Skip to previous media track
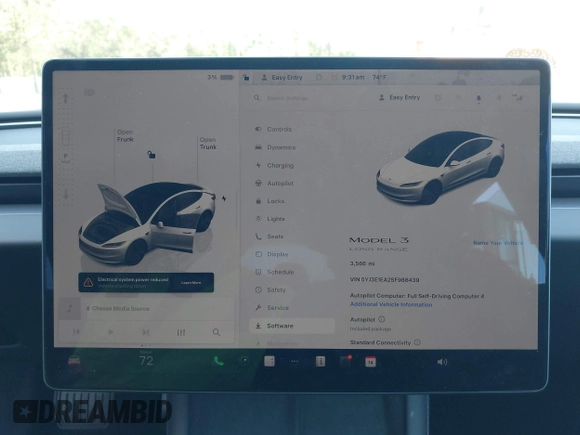 pos(76,332)
